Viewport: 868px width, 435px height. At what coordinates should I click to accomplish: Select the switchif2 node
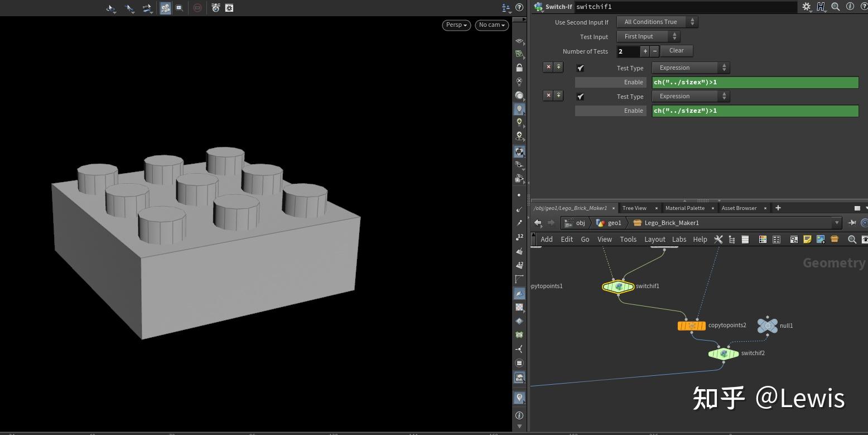[x=723, y=353]
